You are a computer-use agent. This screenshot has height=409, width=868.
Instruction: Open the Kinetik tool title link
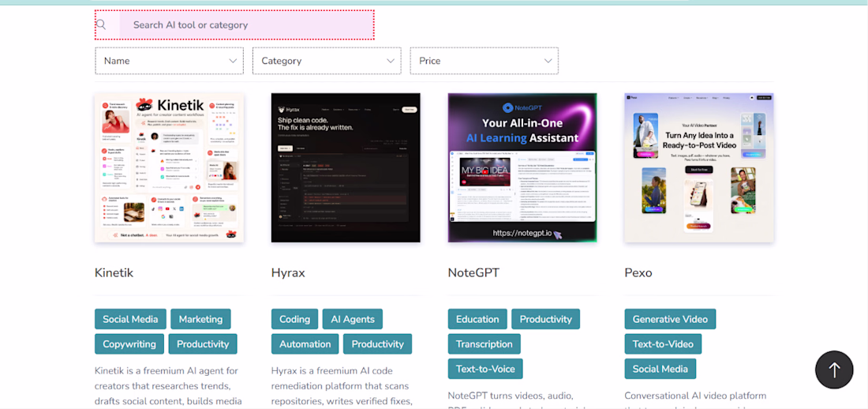(x=114, y=272)
